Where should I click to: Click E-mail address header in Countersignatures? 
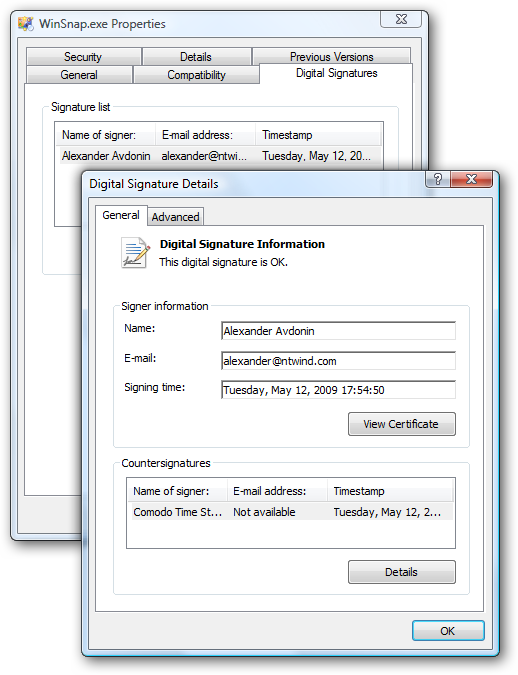(277, 491)
